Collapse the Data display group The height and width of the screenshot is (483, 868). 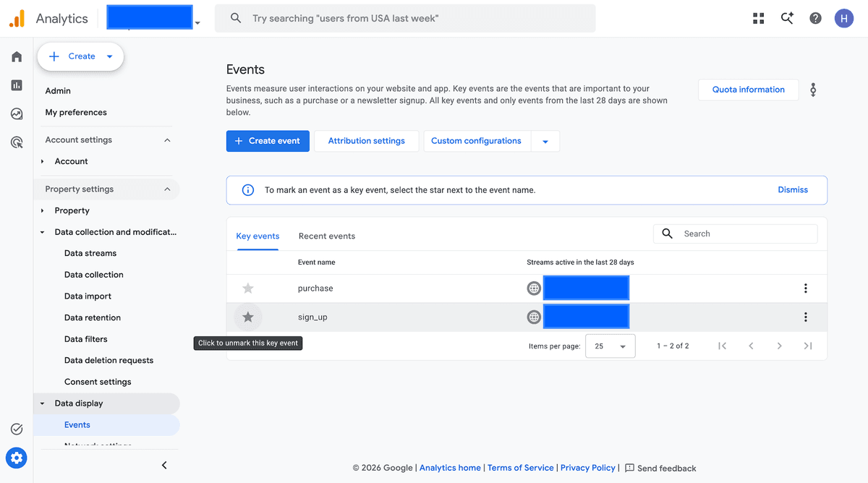(x=42, y=403)
